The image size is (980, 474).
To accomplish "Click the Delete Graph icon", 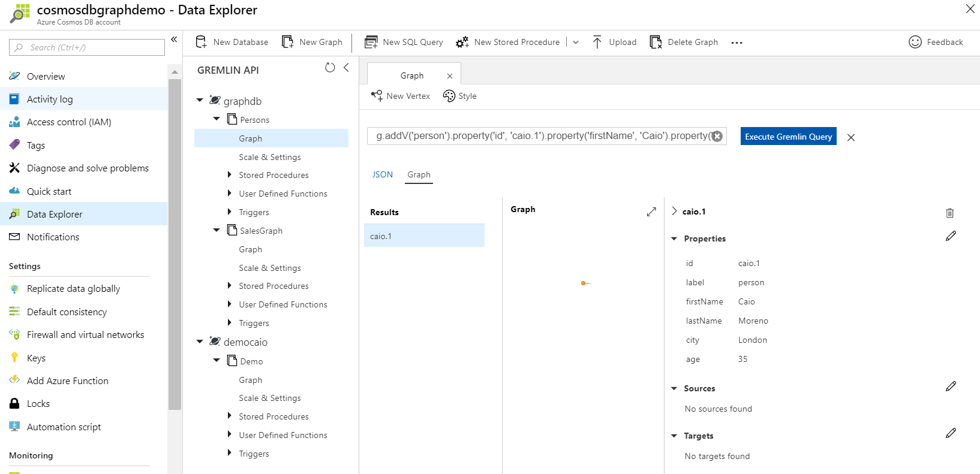I will (x=656, y=42).
